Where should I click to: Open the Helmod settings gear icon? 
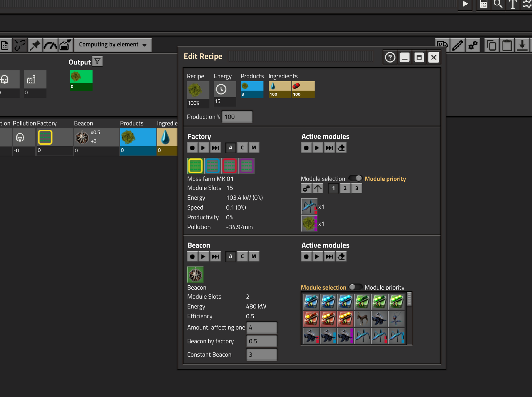coord(472,45)
